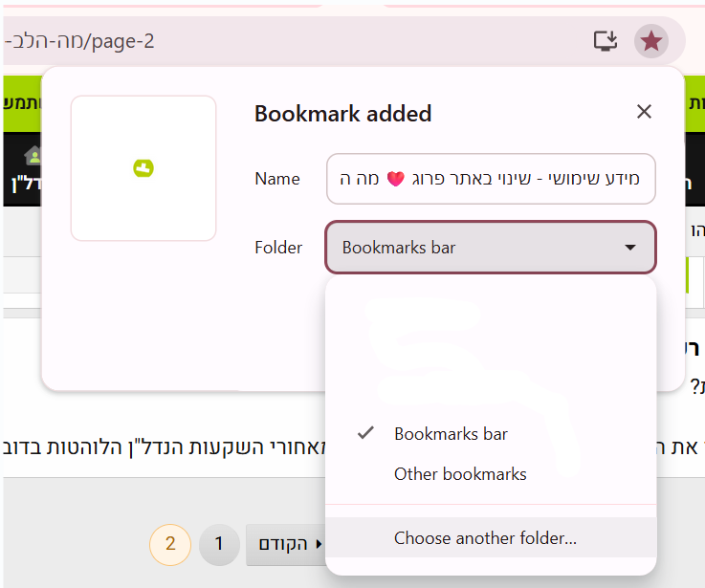This screenshot has width=705, height=588.
Task: Click the install app icon in address bar
Action: 606,41
